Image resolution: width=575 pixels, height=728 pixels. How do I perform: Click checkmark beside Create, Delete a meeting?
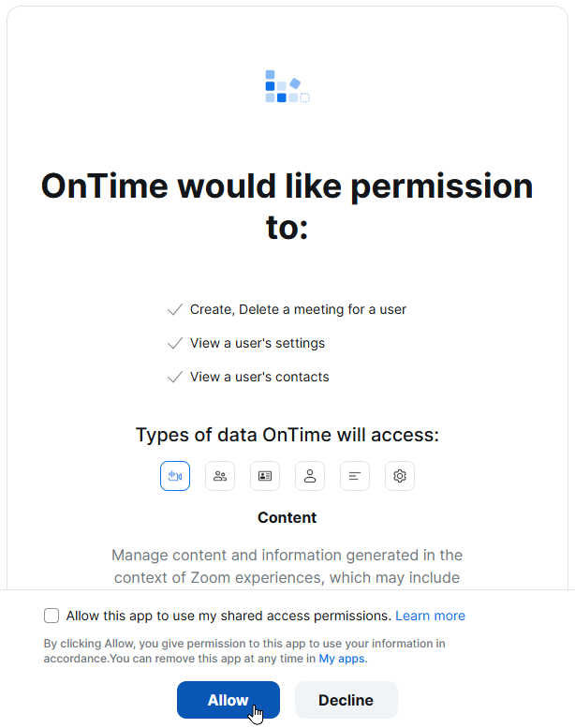click(x=175, y=310)
